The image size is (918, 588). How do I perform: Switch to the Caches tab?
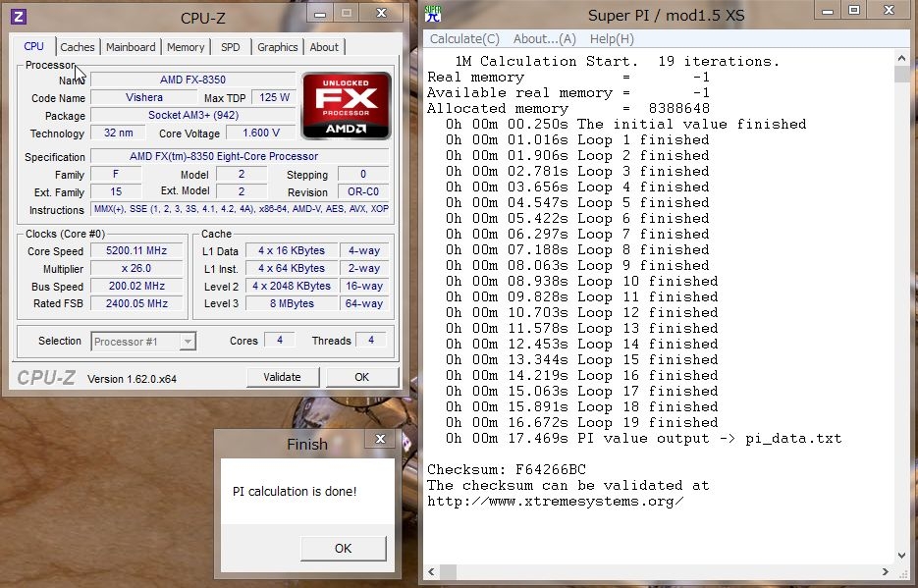coord(78,47)
